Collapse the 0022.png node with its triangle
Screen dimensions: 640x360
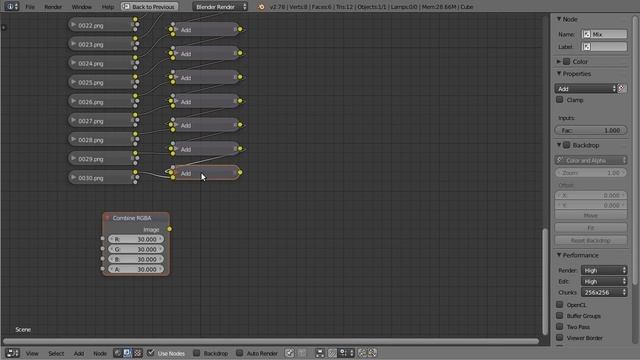[73, 25]
